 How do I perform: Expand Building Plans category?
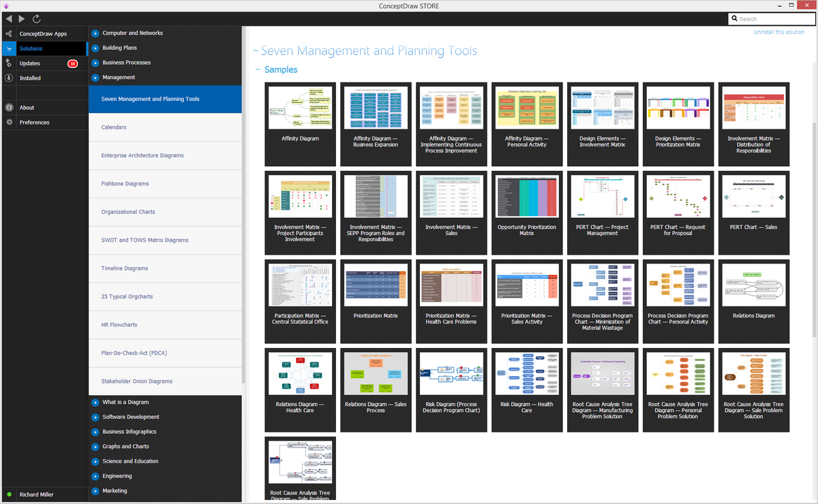pos(95,48)
